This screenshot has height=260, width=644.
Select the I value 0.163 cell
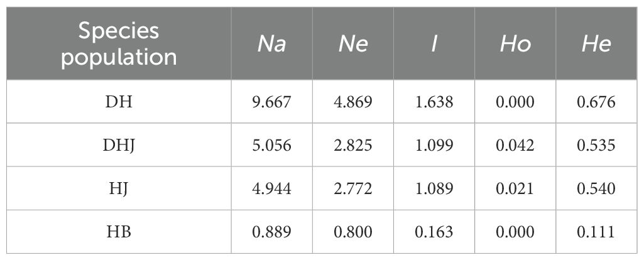pyautogui.click(x=434, y=232)
